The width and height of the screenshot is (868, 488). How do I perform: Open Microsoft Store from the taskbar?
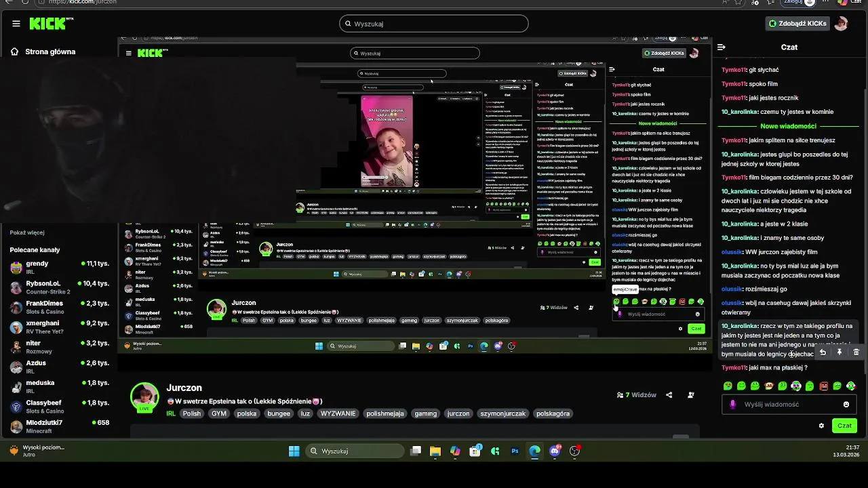pos(475,451)
